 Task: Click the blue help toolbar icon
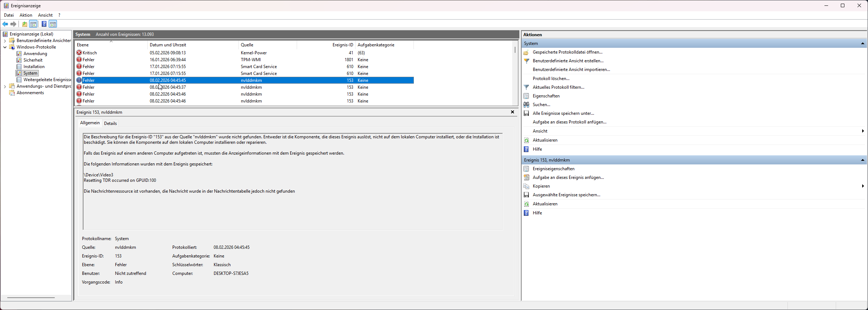point(44,24)
